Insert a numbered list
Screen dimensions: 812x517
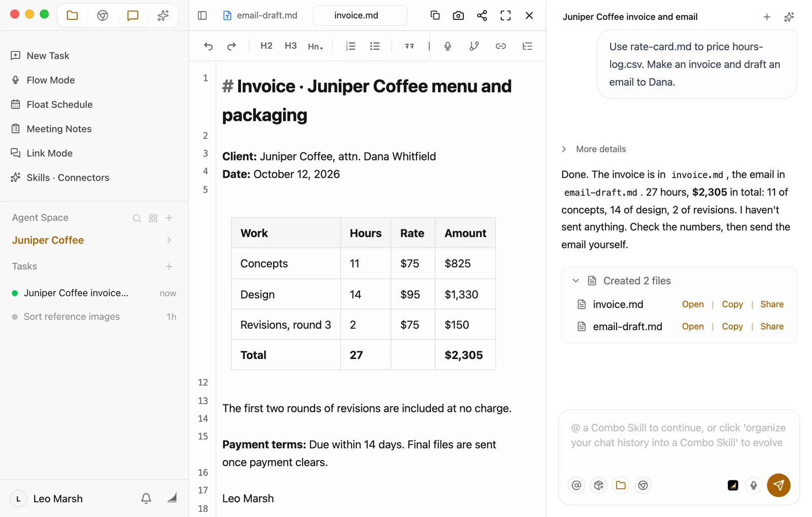click(350, 46)
